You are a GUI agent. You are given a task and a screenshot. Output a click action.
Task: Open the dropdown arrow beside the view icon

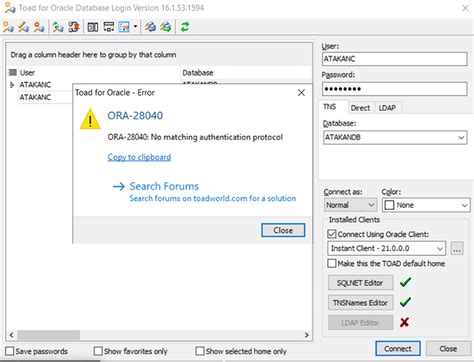tap(135, 26)
